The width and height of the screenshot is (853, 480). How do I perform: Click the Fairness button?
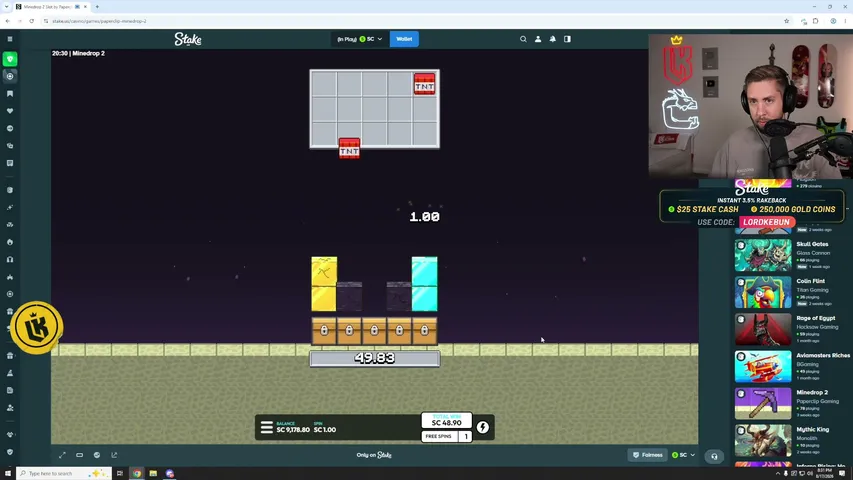pos(647,455)
